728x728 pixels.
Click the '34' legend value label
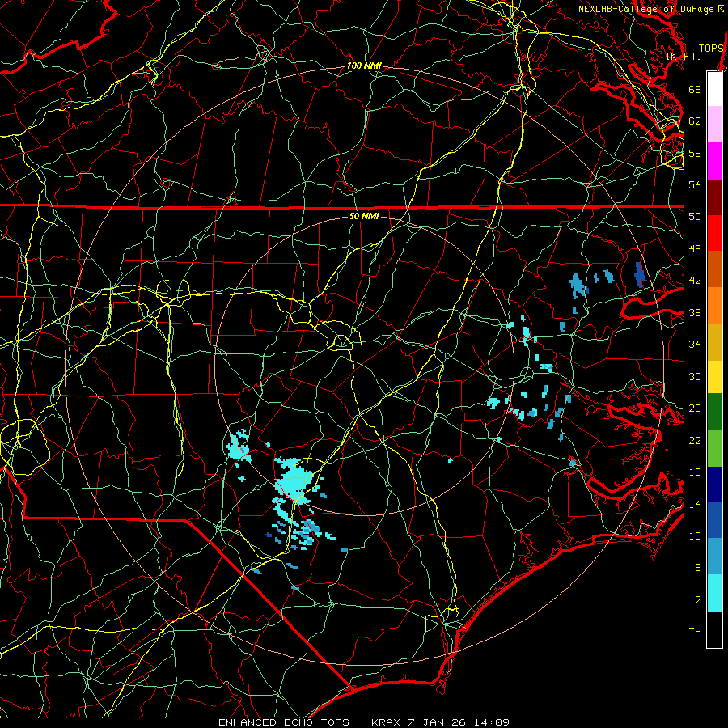pyautogui.click(x=695, y=345)
